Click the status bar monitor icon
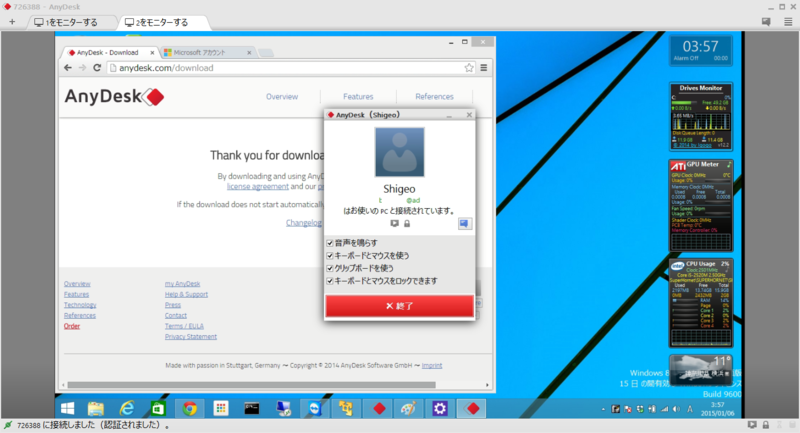The width and height of the screenshot is (800, 433). pyautogui.click(x=752, y=425)
